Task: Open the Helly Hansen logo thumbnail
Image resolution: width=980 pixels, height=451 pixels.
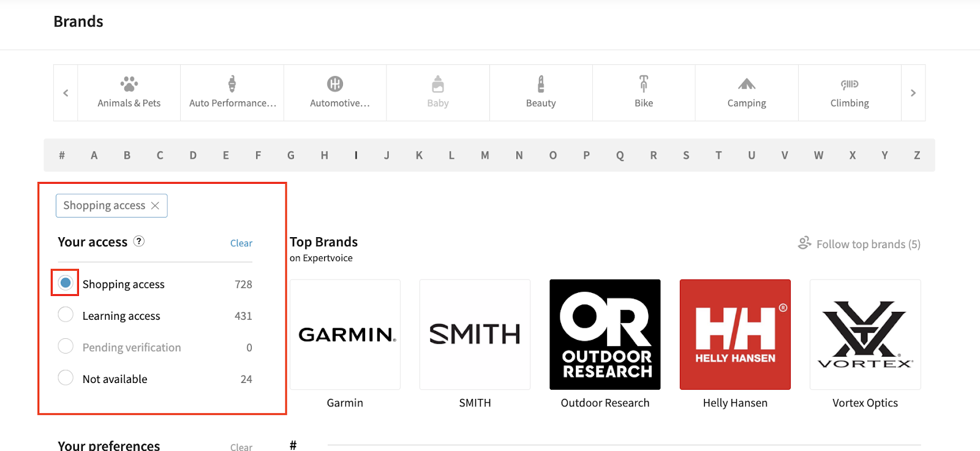Action: point(735,335)
